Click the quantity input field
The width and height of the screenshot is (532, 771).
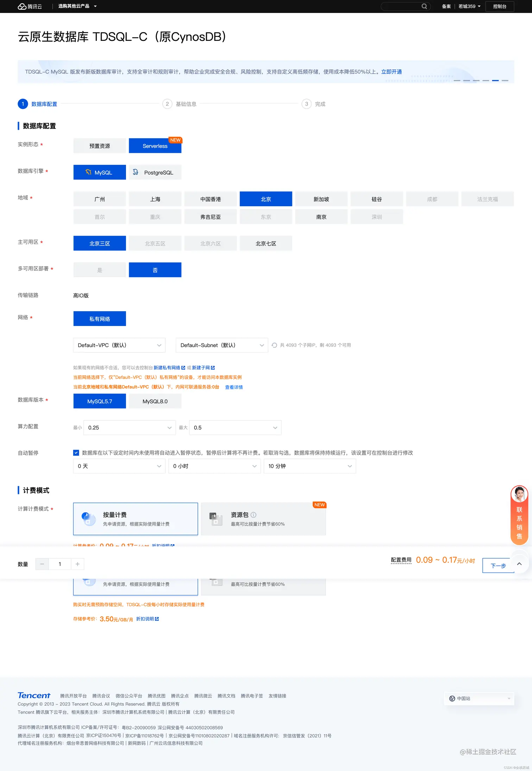tap(60, 564)
